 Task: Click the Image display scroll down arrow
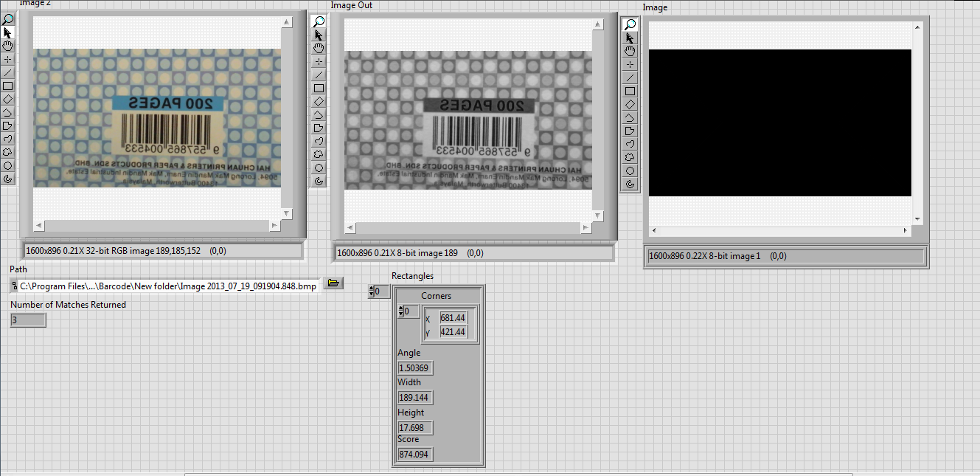[917, 219]
